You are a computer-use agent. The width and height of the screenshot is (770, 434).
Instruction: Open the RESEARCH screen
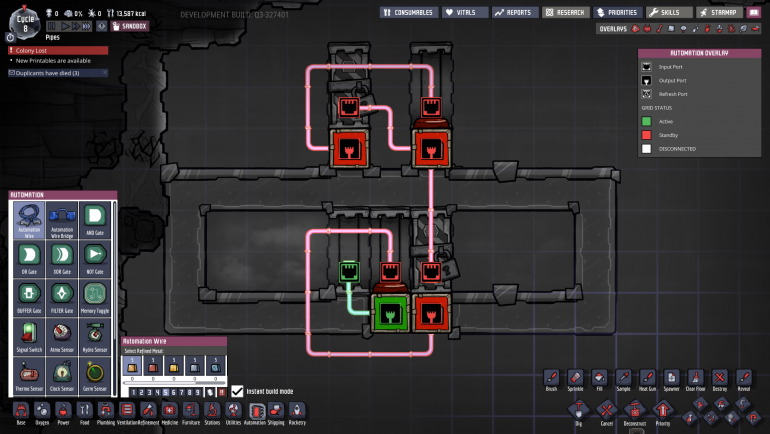(x=565, y=12)
